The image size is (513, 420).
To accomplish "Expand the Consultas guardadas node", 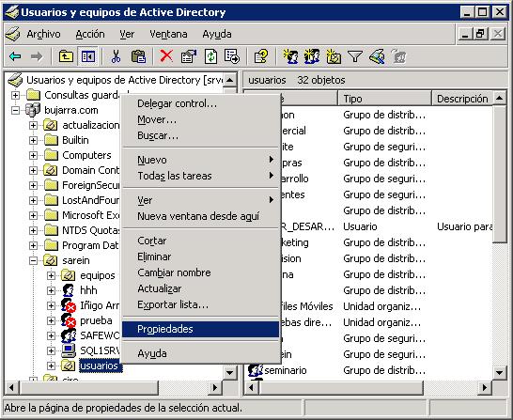I will point(15,95).
